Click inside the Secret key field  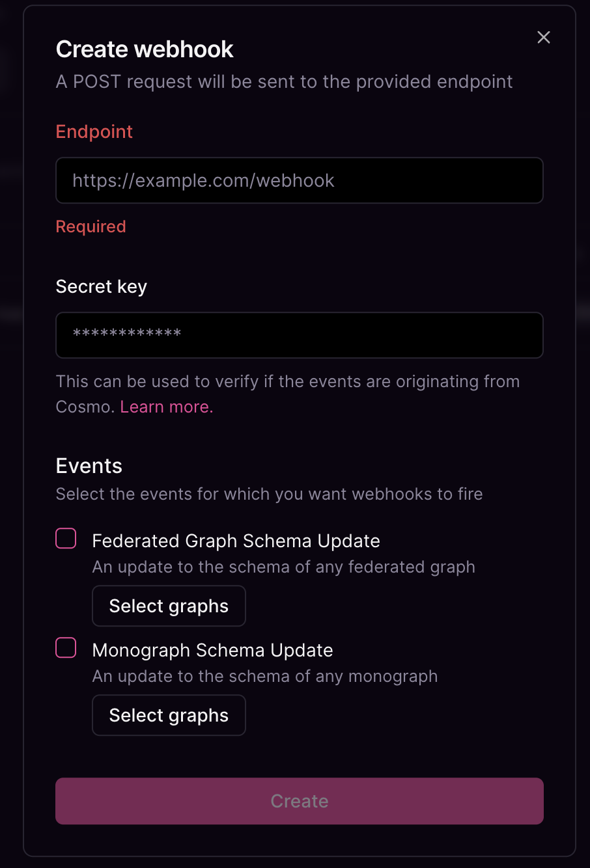[300, 335]
